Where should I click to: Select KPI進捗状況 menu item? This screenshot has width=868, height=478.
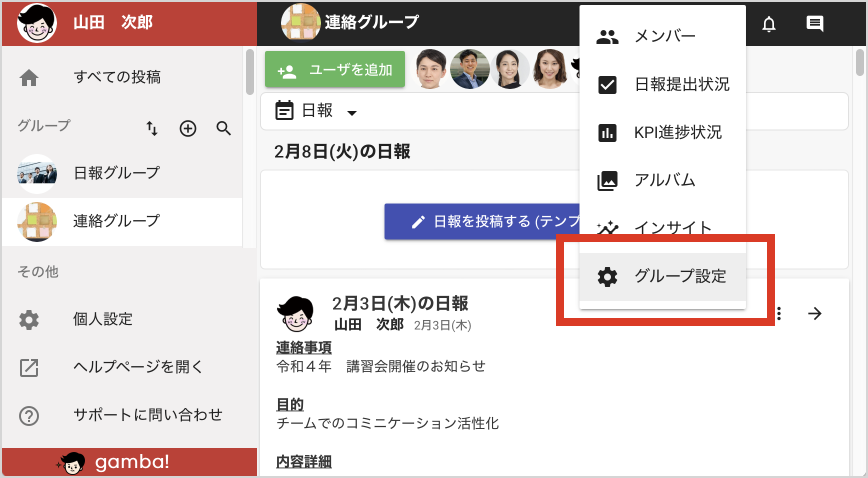point(662,132)
